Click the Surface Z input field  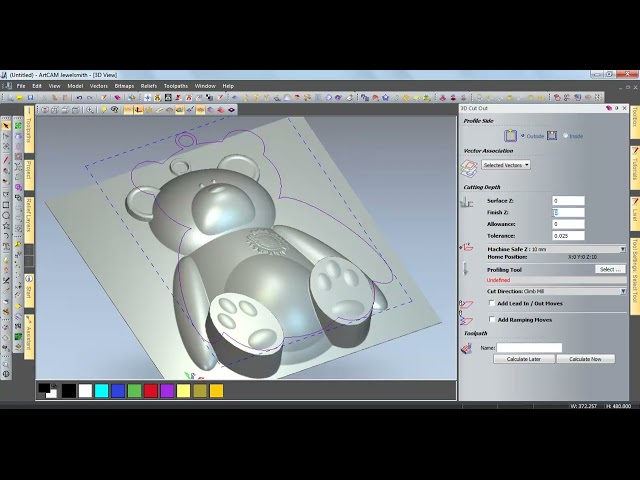coord(568,201)
